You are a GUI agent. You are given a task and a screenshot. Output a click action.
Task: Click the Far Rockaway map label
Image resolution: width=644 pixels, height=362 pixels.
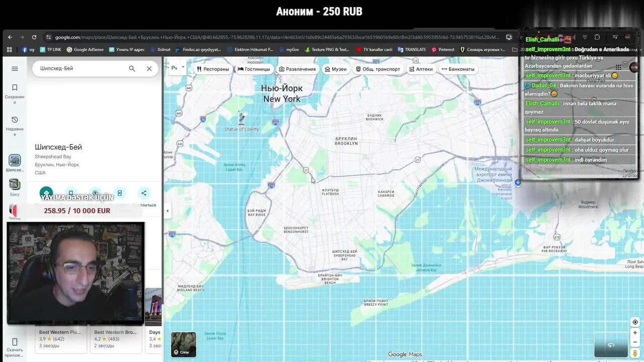coord(555,250)
